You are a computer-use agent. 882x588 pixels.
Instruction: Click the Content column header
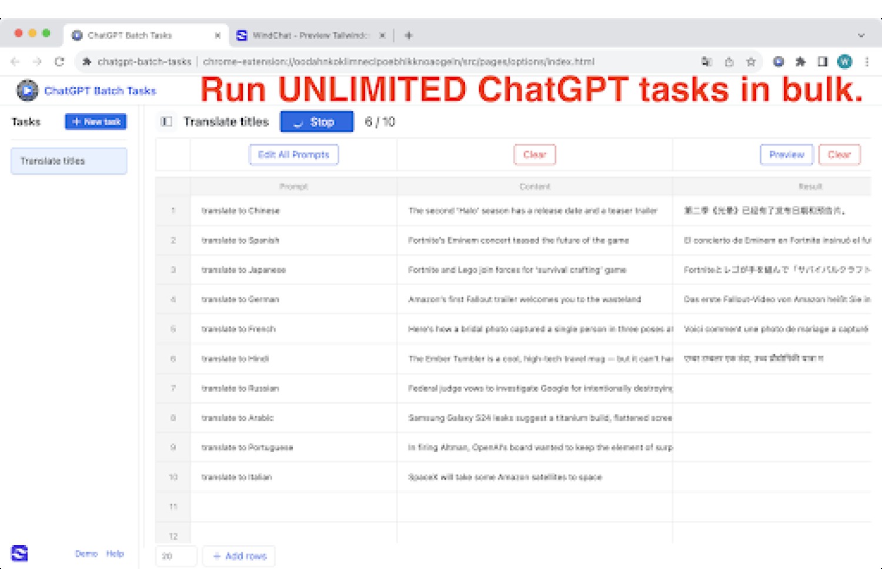click(x=535, y=186)
